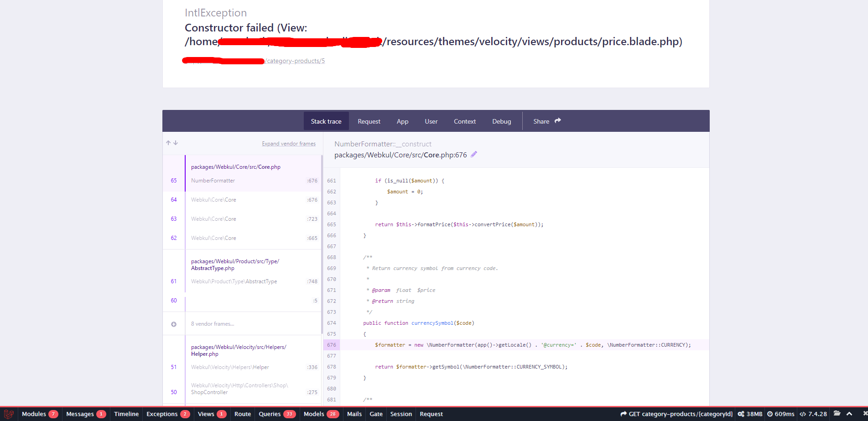The image size is (868, 421).
Task: Open the Gate debugbar tab
Action: [x=376, y=414]
